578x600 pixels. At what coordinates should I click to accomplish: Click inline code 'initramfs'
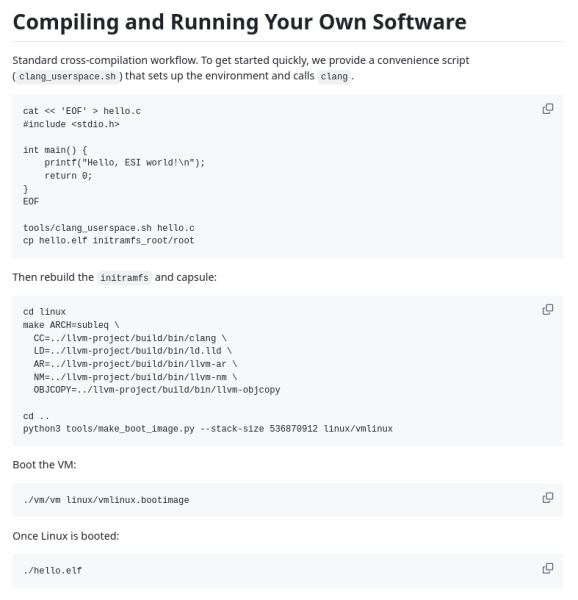tap(124, 278)
